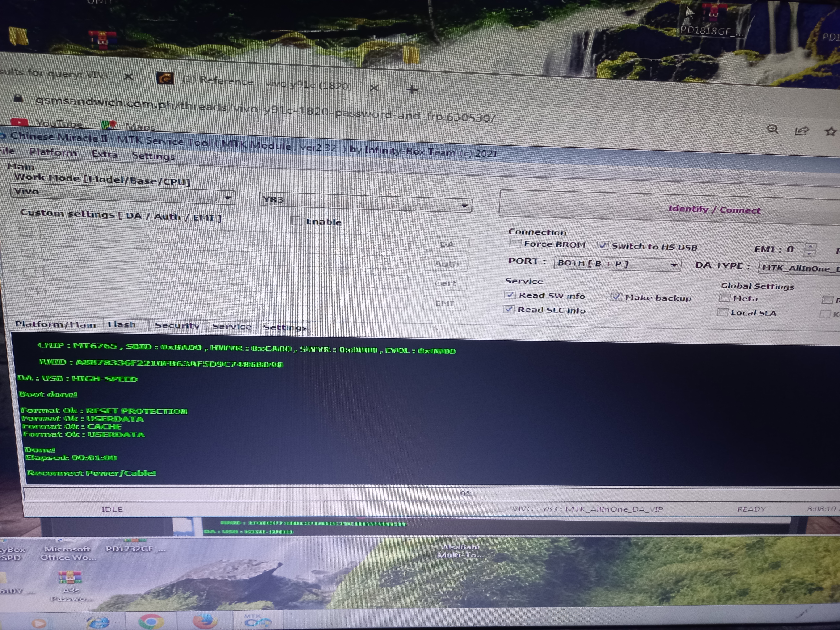840x630 pixels.
Task: Launch Internet Explorer from the taskbar
Action: [98, 622]
